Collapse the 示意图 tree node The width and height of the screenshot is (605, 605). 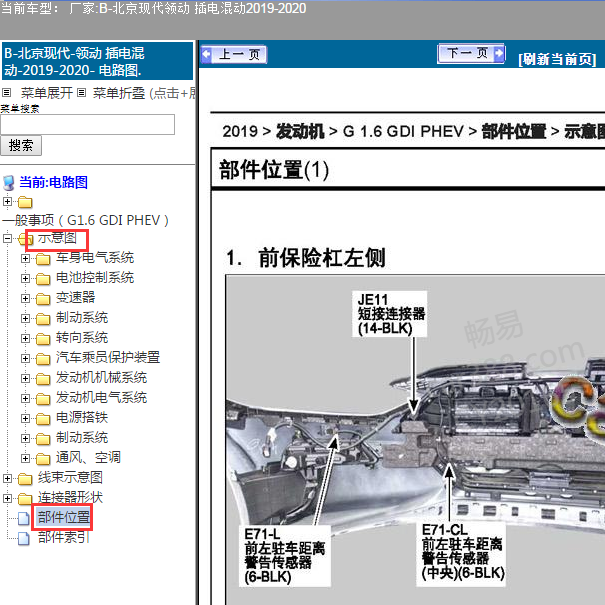7,239
